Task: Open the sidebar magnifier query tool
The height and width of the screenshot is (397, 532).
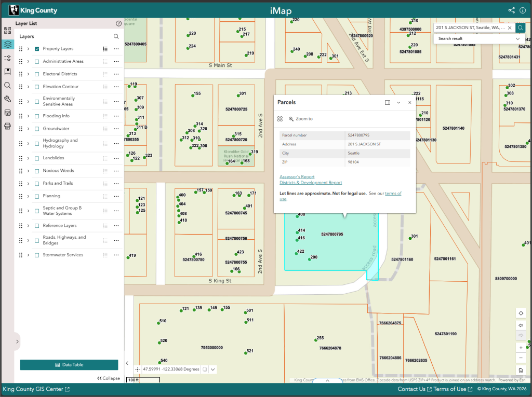Action: 7,86
